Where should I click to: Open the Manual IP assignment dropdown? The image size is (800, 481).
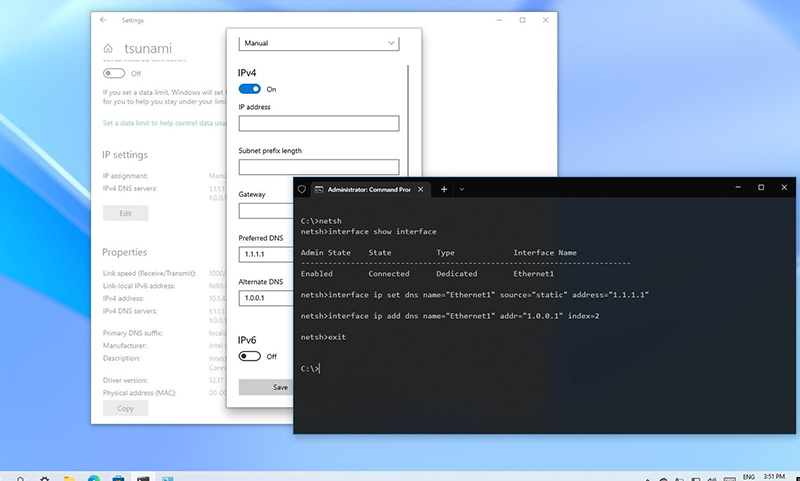tap(319, 43)
